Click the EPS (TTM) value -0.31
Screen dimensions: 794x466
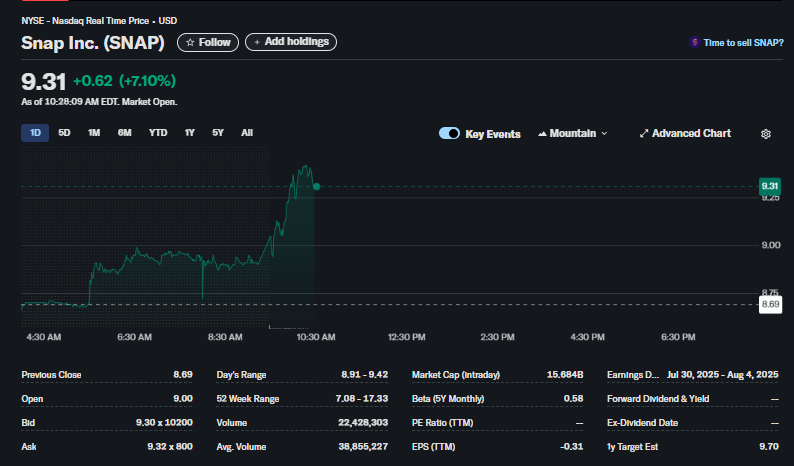click(571, 446)
